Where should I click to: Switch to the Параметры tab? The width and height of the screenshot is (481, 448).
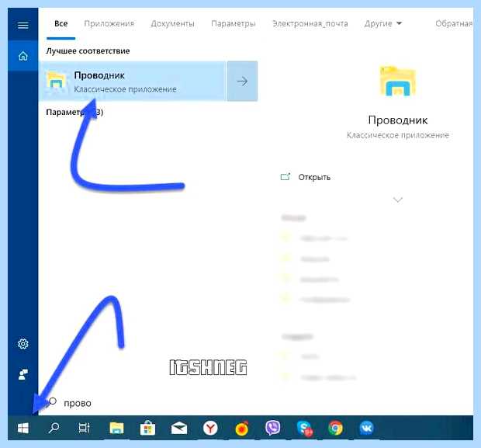[x=234, y=23]
